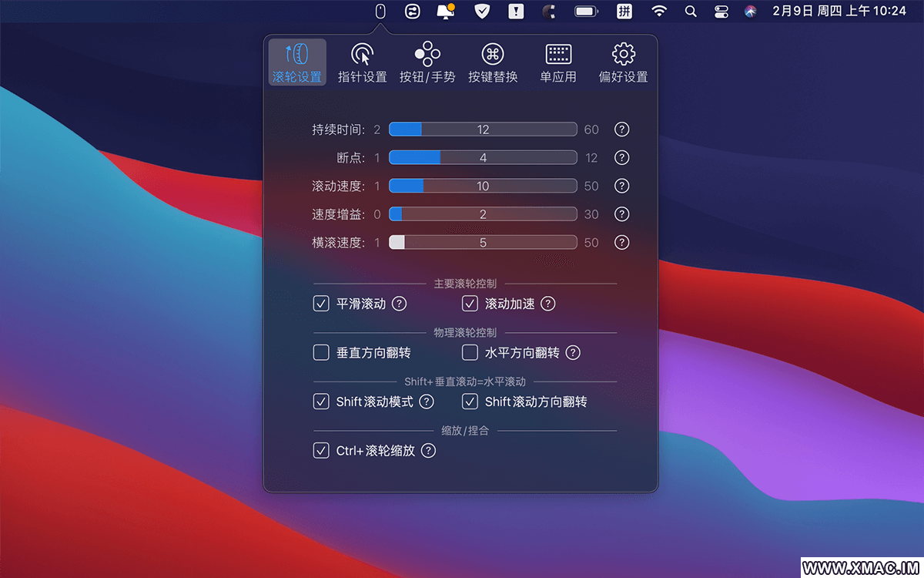Open help for Shift滚动模式
Screen dimensions: 924x578
tap(427, 402)
